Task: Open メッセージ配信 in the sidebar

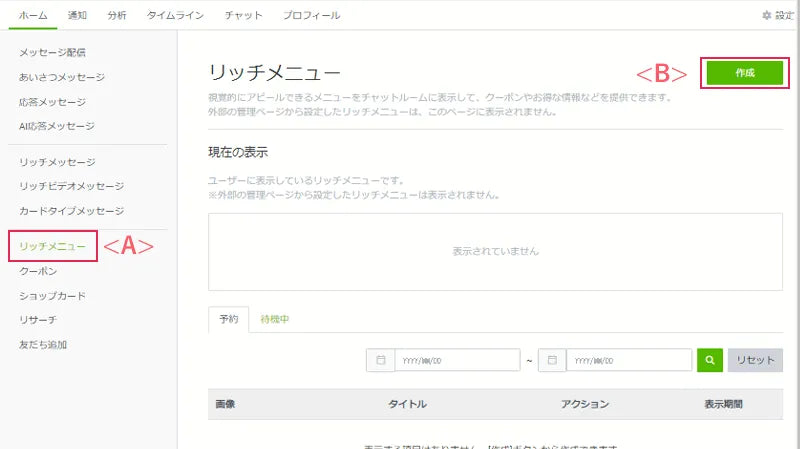Action: click(x=52, y=52)
